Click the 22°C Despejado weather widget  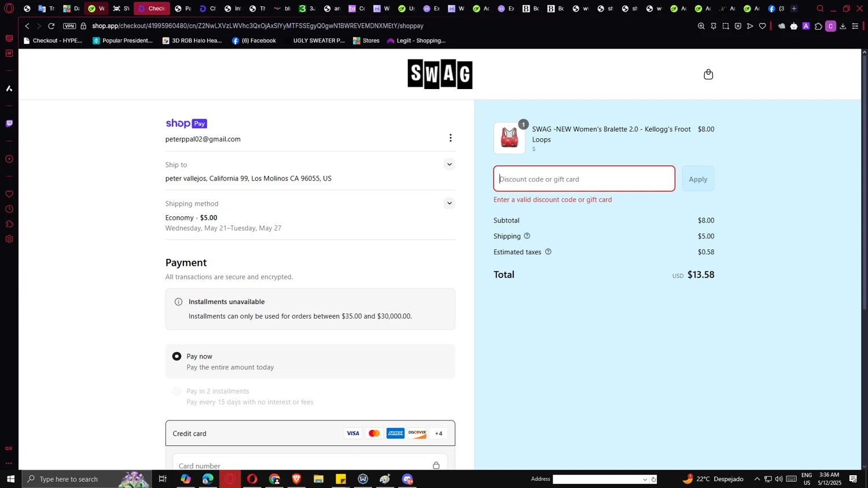tap(713, 479)
